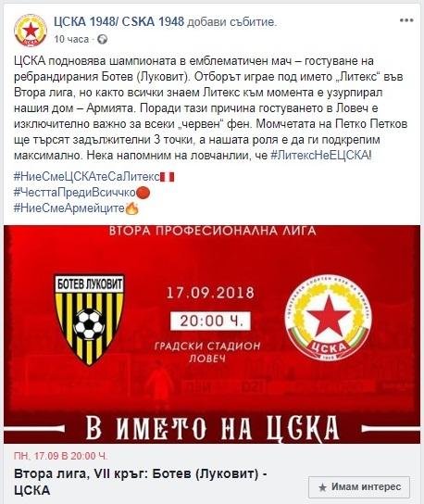
Task: Click the #ЛитексНеЕЦСКА hashtag
Action: point(320,156)
